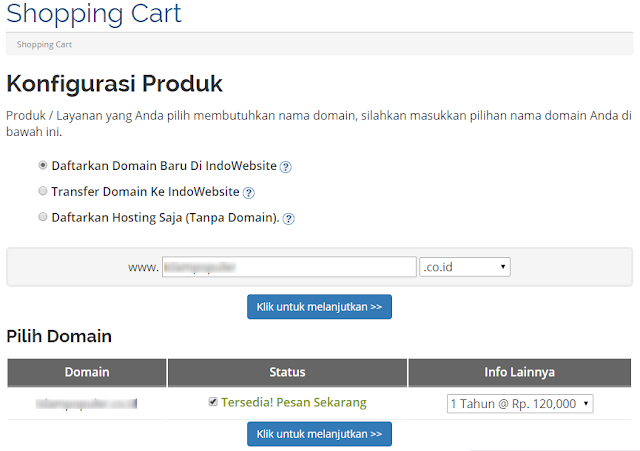This screenshot has width=640, height=451.
Task: Open help icon beside Daftarkan Domain Baru
Action: pos(286,167)
